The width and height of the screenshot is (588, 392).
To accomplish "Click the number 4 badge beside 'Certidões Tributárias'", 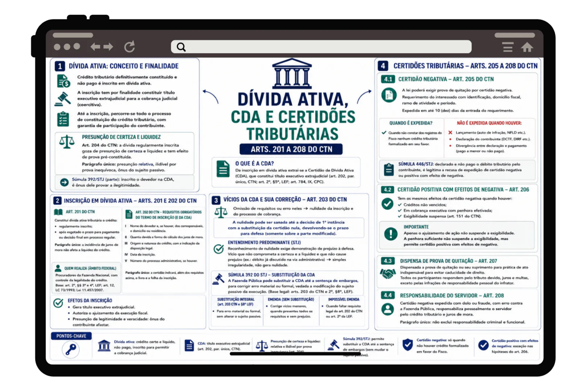I will pyautogui.click(x=383, y=66).
